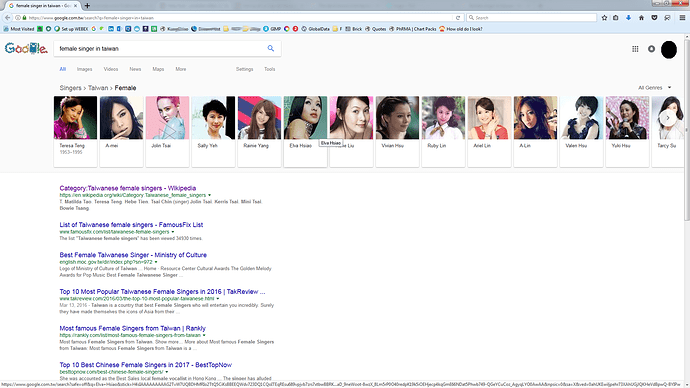Expand FamousFix result URL dropdown arrow
690x388 pixels.
pyautogui.click(x=172, y=232)
